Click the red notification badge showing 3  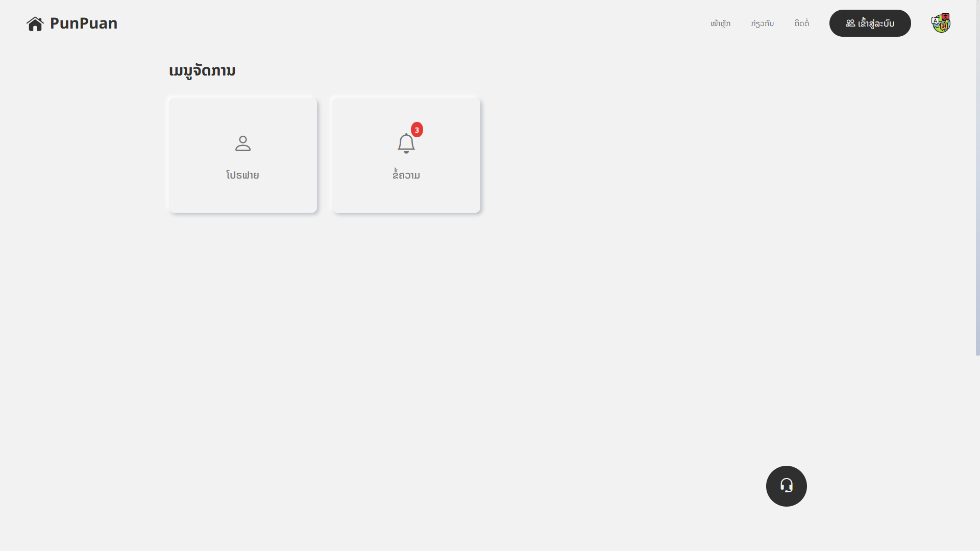pyautogui.click(x=417, y=130)
